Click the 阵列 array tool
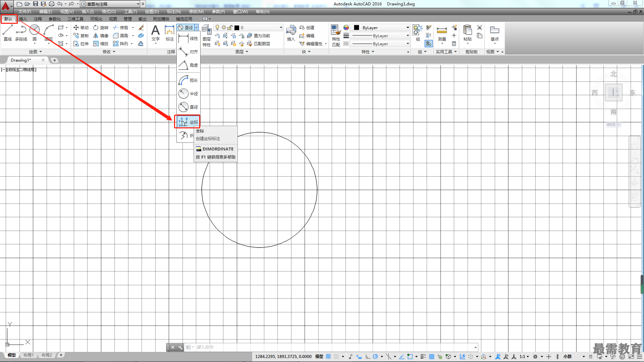 point(121,44)
